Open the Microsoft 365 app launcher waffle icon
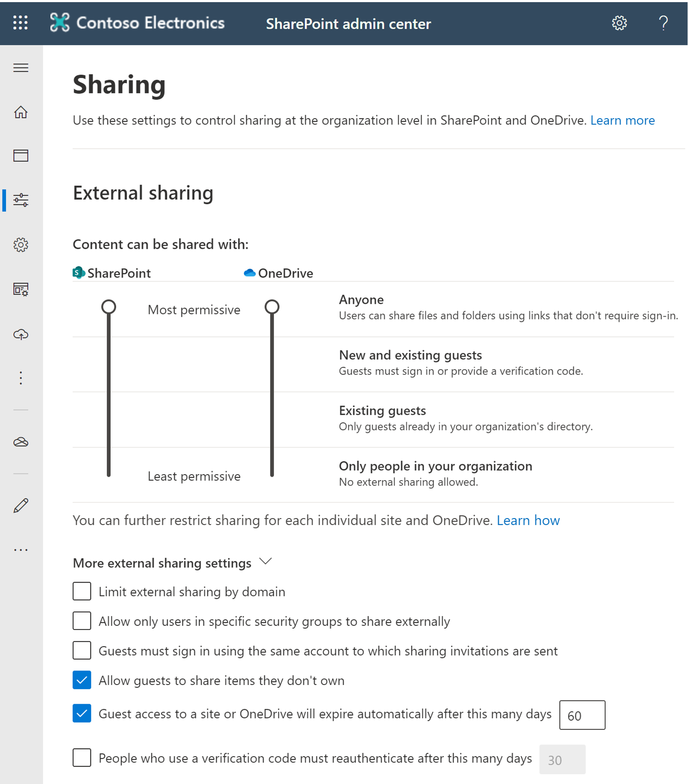Image resolution: width=688 pixels, height=784 pixels. [20, 23]
